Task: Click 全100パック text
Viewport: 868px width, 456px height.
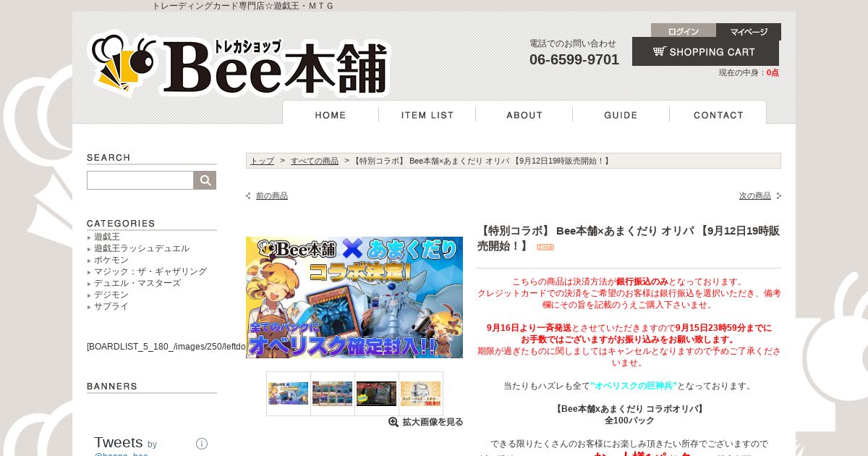Action: 629,421
